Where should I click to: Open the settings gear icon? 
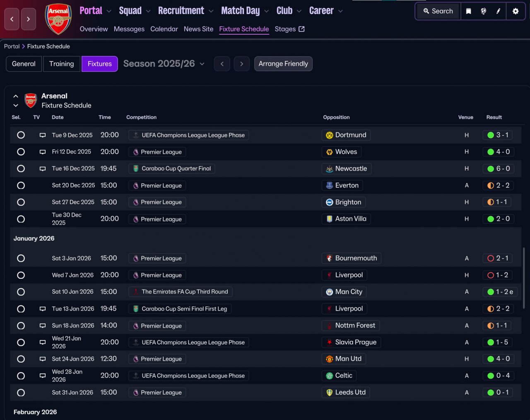click(516, 11)
